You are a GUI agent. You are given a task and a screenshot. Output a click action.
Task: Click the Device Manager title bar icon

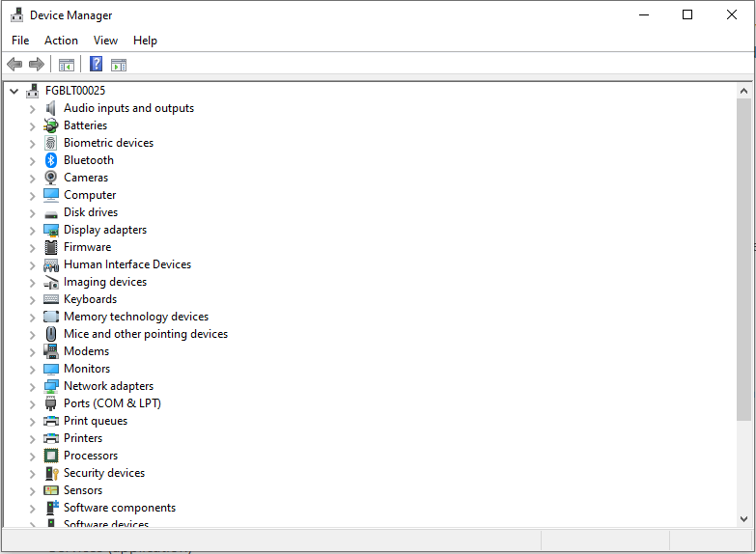[16, 14]
